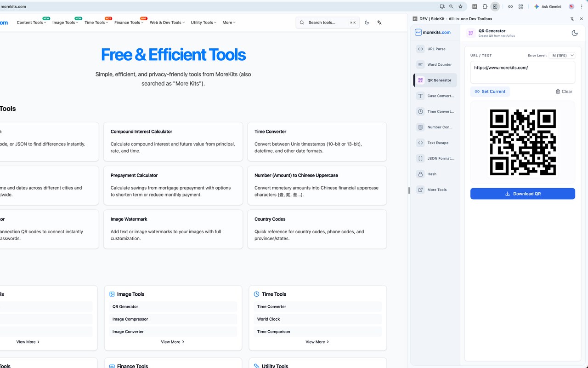This screenshot has width=588, height=368.
Task: Select QR Generator in the SideKit sidebar
Action: tap(435, 80)
